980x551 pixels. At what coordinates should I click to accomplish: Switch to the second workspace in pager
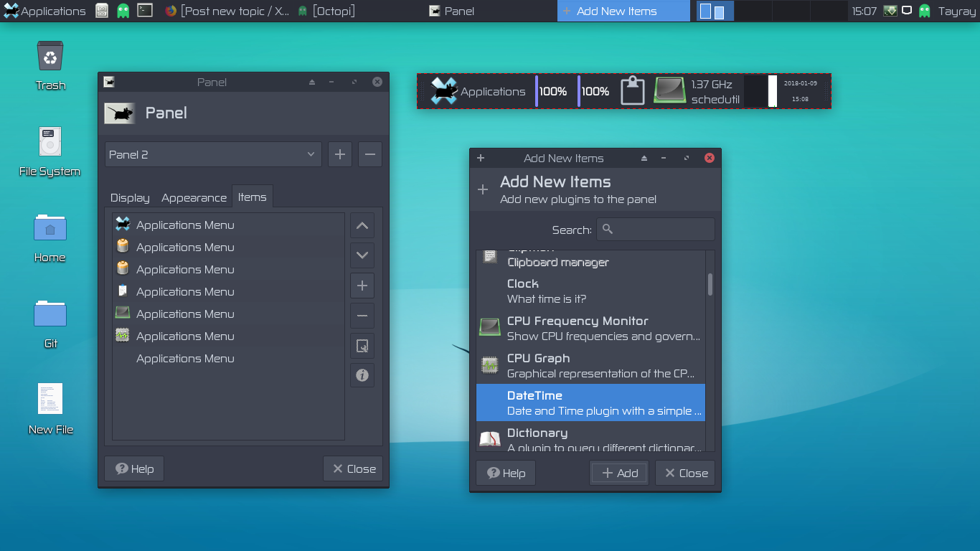(x=753, y=11)
